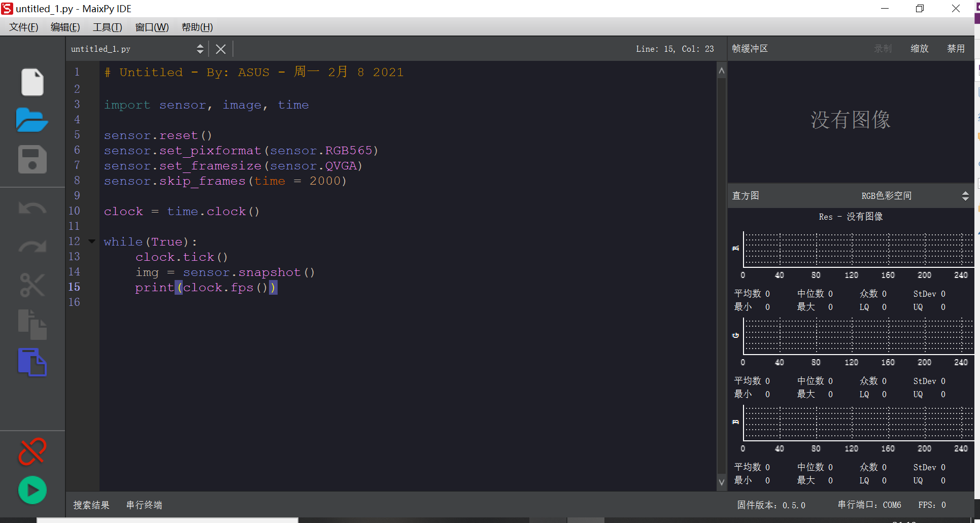980x523 pixels.
Task: Click the FPS: 0 status text
Action: [932, 505]
